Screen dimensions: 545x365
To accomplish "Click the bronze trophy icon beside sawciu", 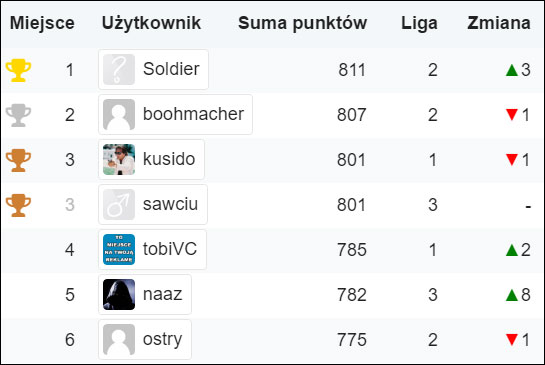I will [18, 205].
